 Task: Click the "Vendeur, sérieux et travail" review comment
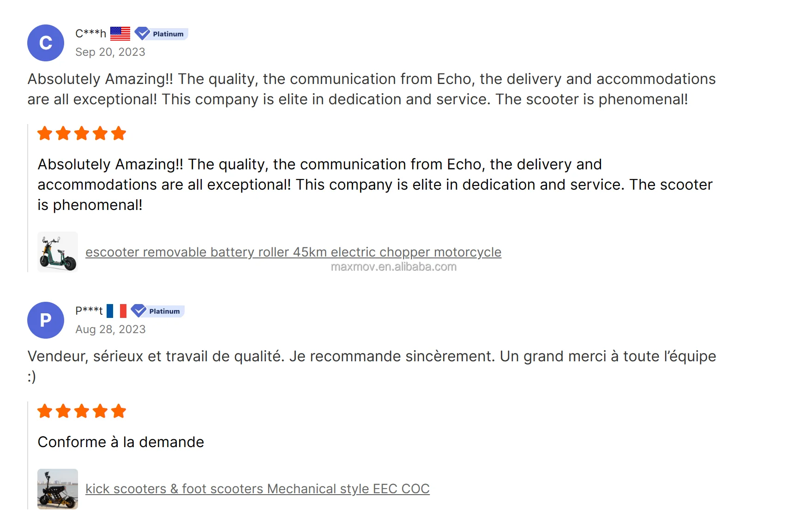point(372,357)
